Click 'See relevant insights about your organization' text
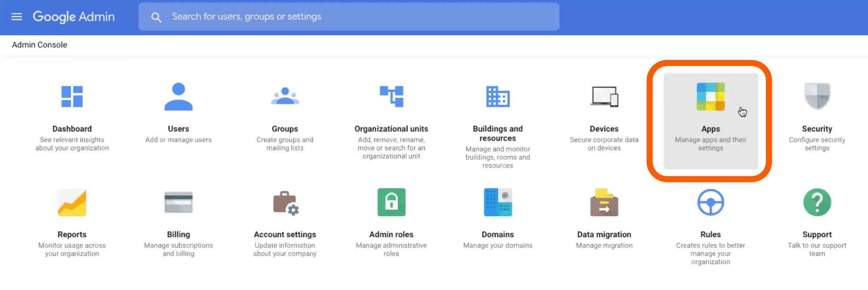This screenshot has width=868, height=290. click(72, 144)
